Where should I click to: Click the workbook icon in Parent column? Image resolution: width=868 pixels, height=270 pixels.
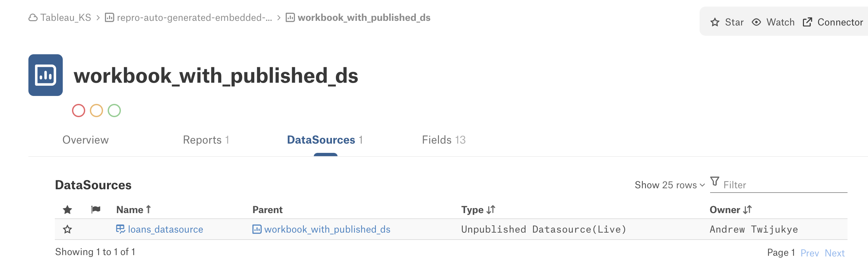tap(257, 229)
